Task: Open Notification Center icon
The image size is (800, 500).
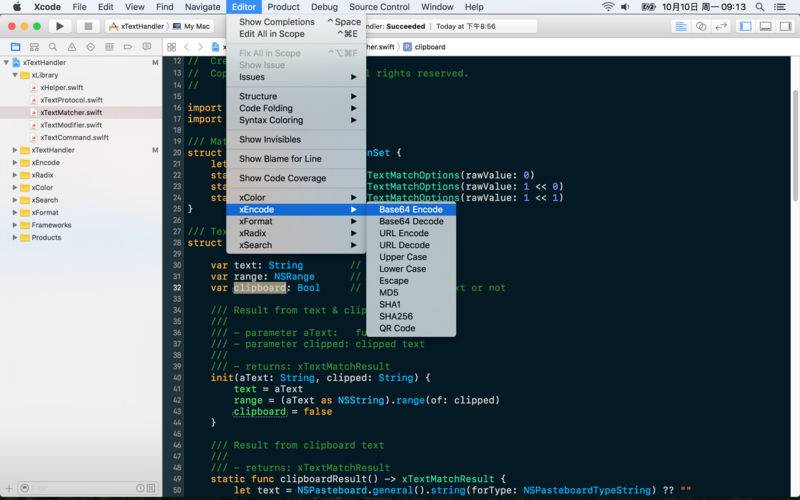Action: point(780,7)
